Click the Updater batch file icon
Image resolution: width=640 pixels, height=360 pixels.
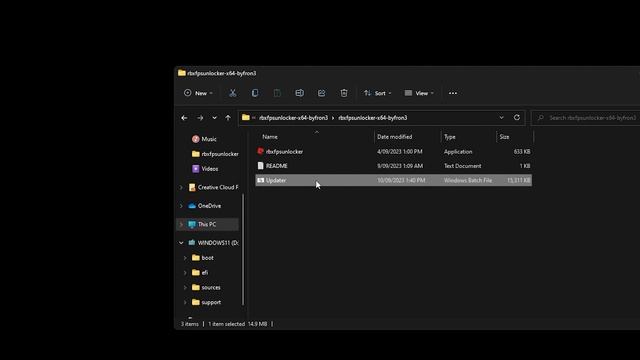point(260,180)
